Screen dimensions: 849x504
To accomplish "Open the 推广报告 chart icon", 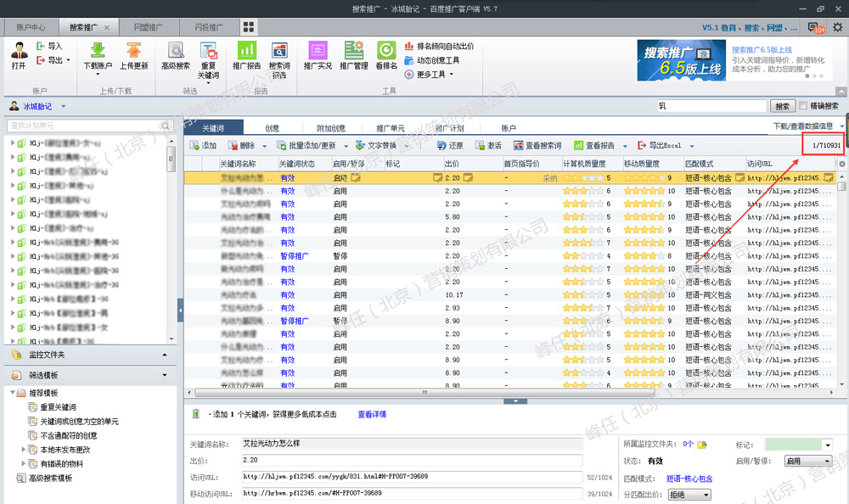I will click(x=247, y=50).
